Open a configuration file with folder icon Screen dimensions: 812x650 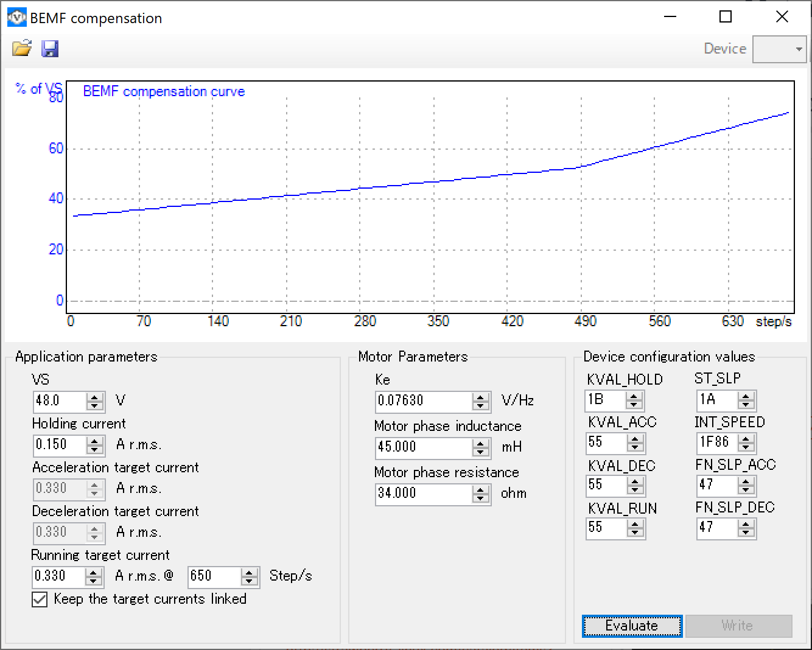pos(22,48)
